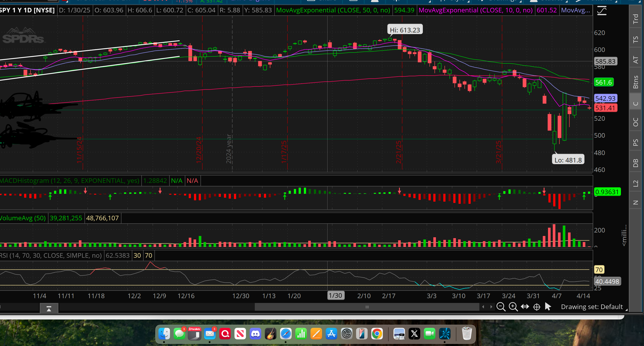Click the MACDHistogram study label

(x=70, y=181)
